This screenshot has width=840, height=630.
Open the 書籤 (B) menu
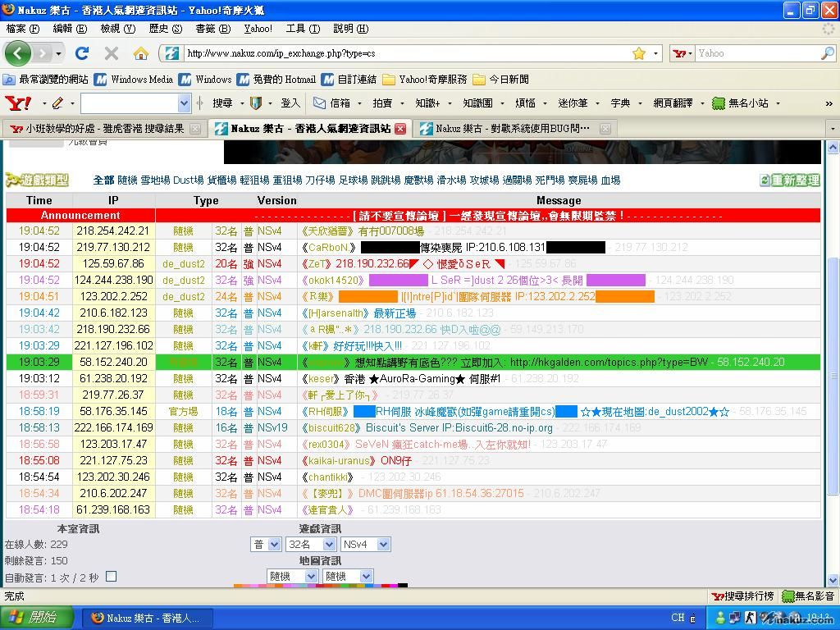pos(212,29)
